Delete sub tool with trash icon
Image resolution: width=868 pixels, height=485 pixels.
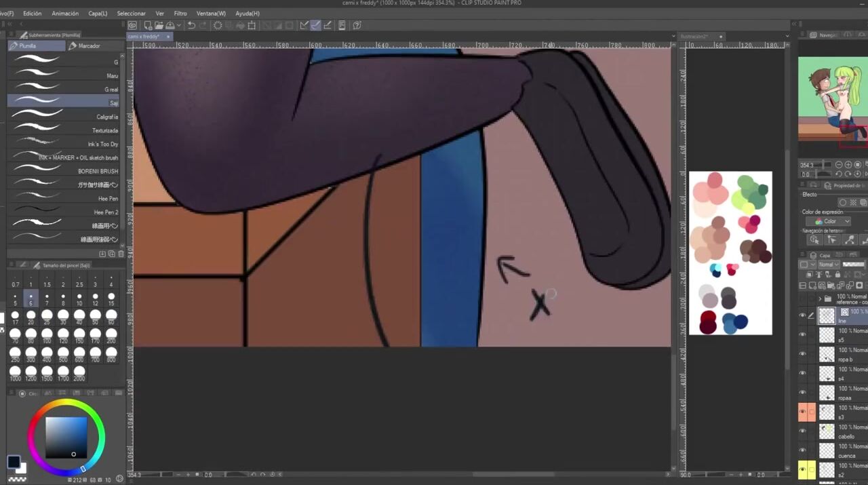(121, 254)
